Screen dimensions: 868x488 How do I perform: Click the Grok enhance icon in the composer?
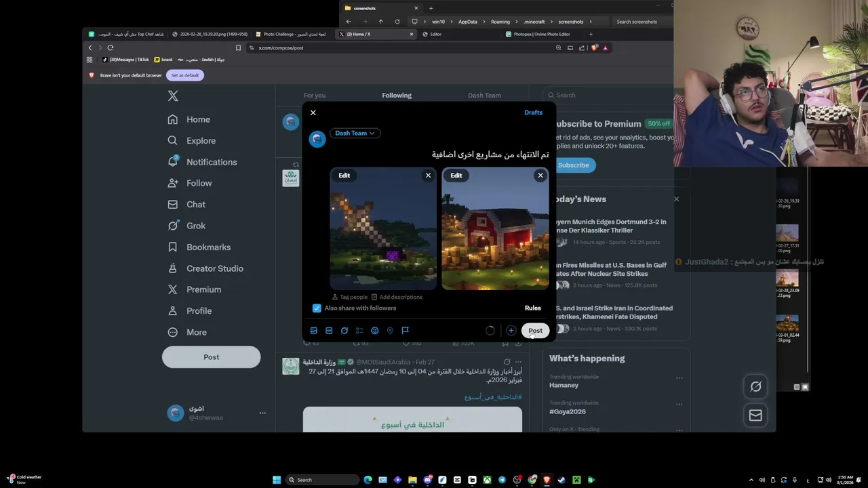(x=344, y=331)
